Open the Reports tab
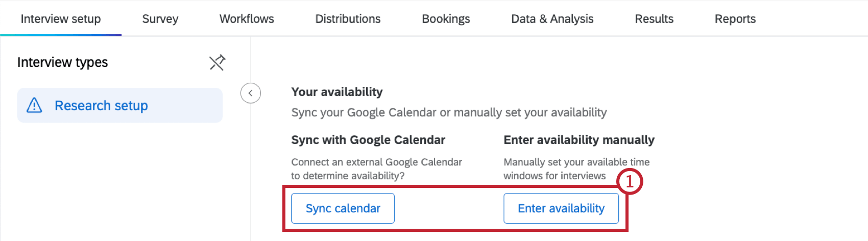The height and width of the screenshot is (241, 868). click(735, 19)
